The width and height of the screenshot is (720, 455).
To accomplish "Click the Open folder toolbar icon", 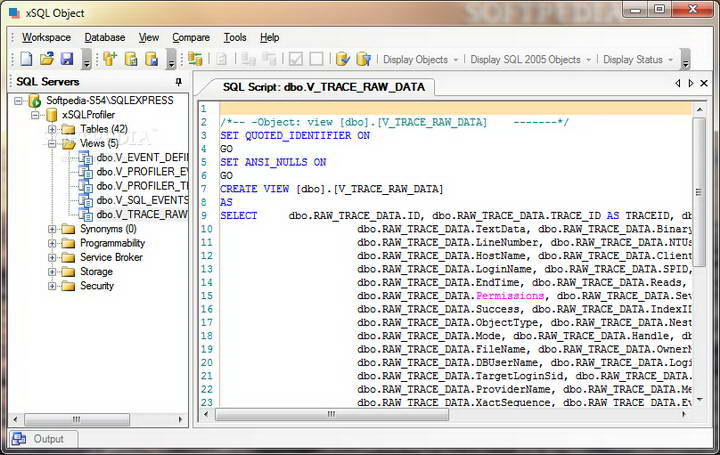I will coord(46,59).
